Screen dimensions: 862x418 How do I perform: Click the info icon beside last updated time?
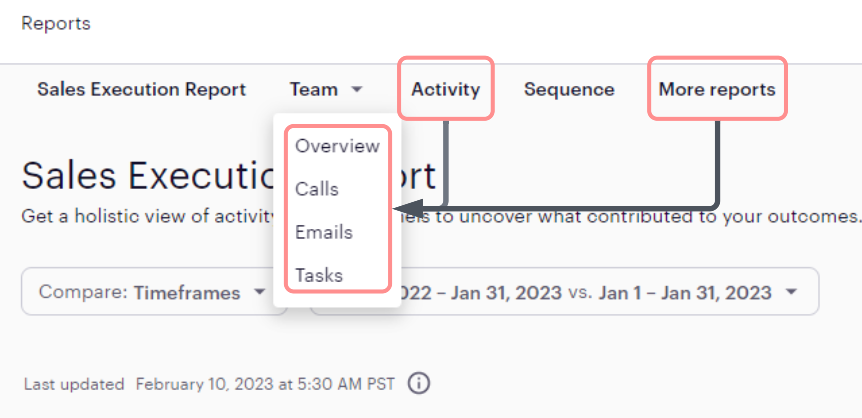419,383
